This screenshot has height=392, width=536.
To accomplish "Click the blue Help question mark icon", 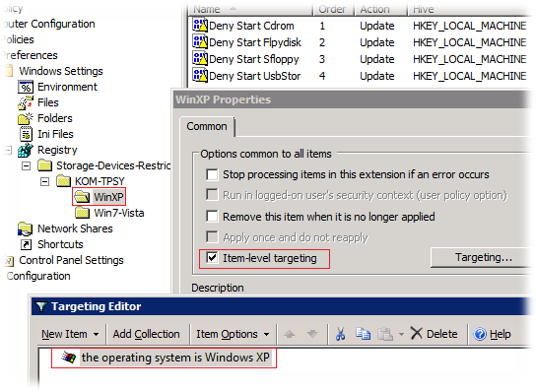I will click(480, 334).
